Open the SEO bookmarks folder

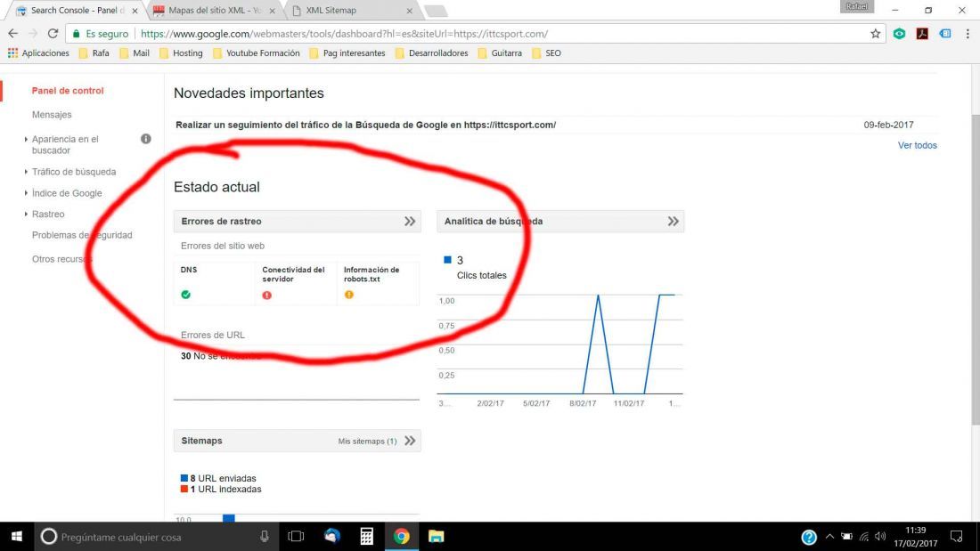(x=546, y=53)
